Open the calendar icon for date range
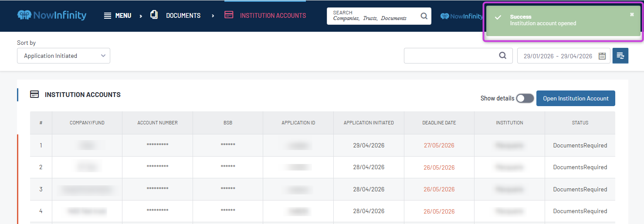This screenshot has width=644, height=224. coord(602,56)
